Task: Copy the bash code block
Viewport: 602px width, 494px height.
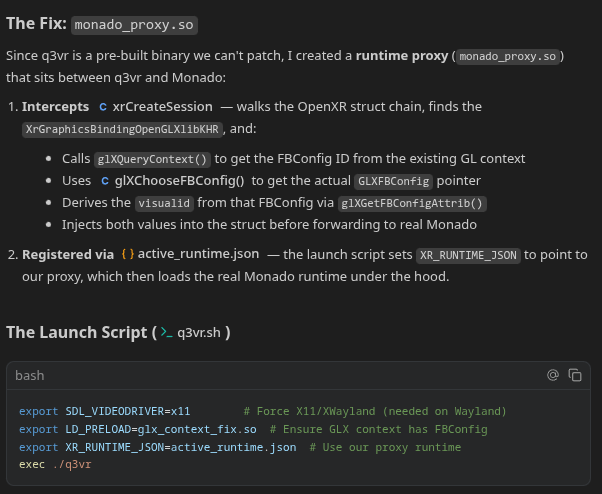Action: [x=575, y=376]
